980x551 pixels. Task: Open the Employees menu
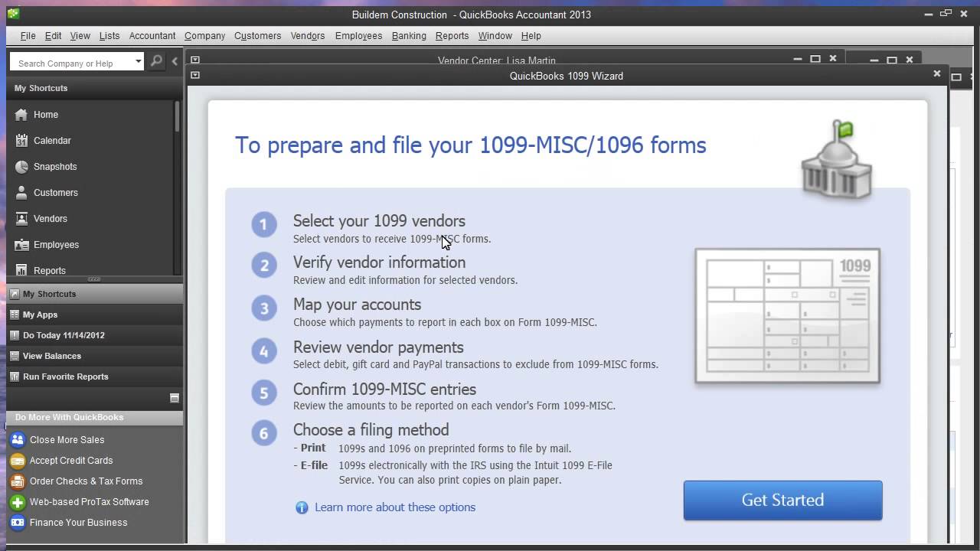pyautogui.click(x=358, y=36)
